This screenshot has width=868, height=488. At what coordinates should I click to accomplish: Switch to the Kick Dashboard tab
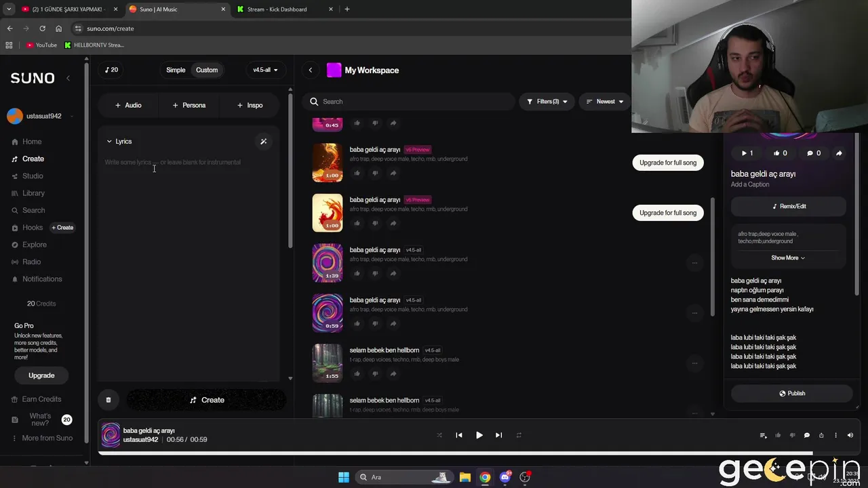pyautogui.click(x=285, y=9)
